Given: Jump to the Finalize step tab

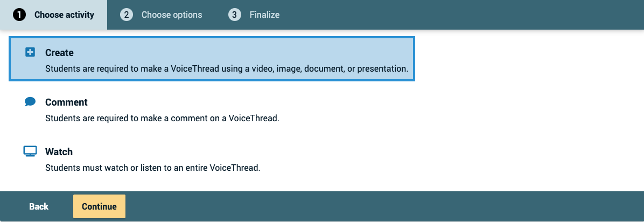Looking at the screenshot, I should (x=254, y=15).
